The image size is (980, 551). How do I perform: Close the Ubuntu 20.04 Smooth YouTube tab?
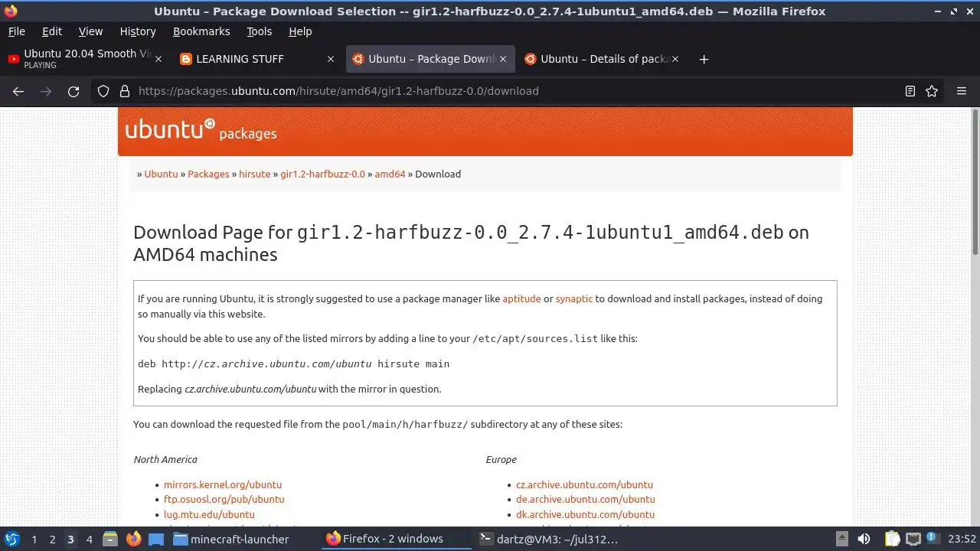click(158, 59)
